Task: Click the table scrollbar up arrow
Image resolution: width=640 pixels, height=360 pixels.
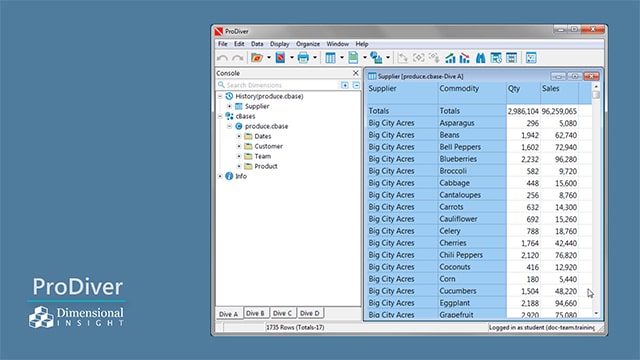Action: click(x=596, y=87)
